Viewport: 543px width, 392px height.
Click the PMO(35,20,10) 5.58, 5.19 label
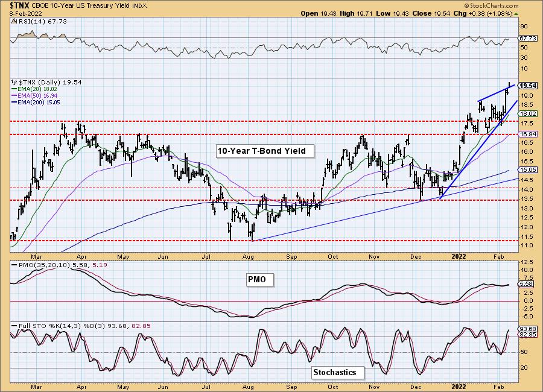coord(62,265)
